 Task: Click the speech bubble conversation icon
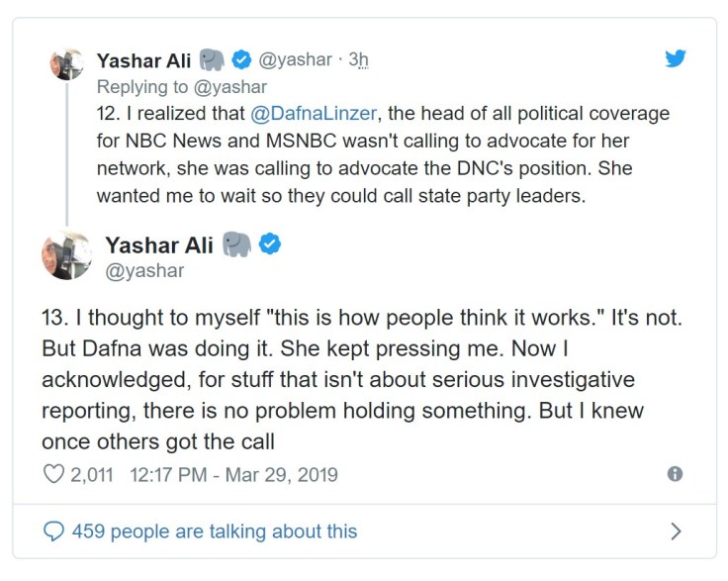(55, 532)
